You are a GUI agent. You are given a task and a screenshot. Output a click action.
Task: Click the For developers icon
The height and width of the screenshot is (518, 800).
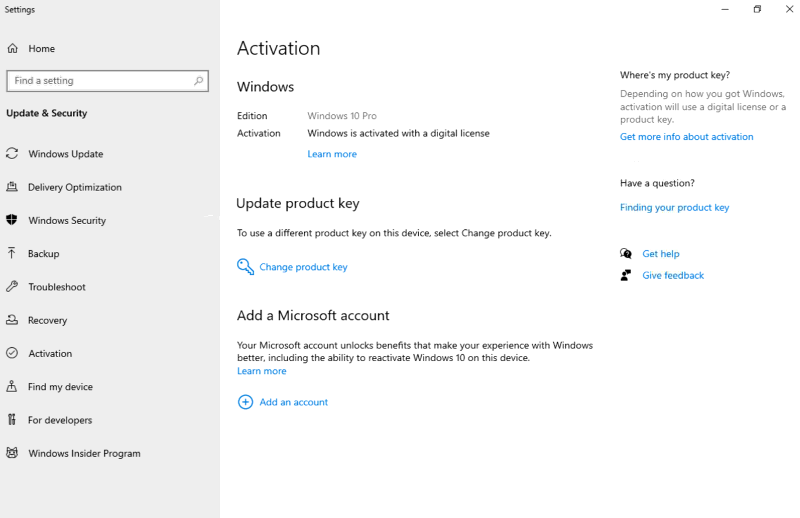[x=12, y=420]
